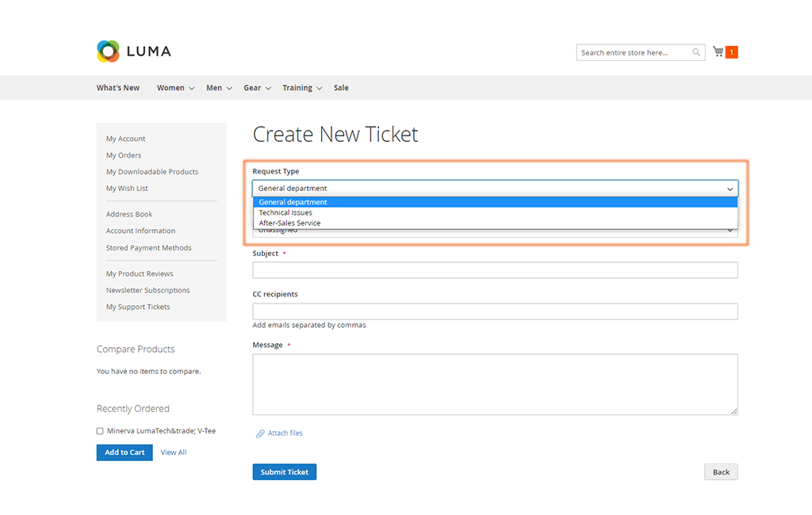This screenshot has height=515, width=812.
Task: Click the Add to Cart button
Action: pos(124,452)
